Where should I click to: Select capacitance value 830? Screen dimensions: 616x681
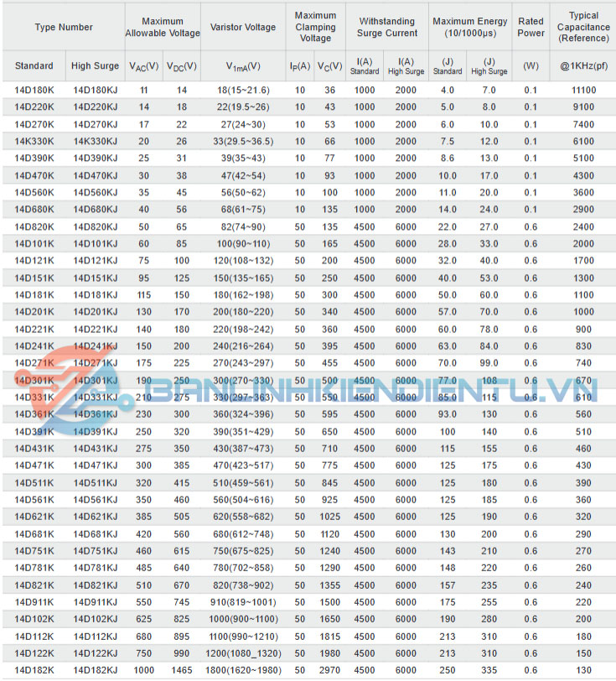[x=583, y=346]
